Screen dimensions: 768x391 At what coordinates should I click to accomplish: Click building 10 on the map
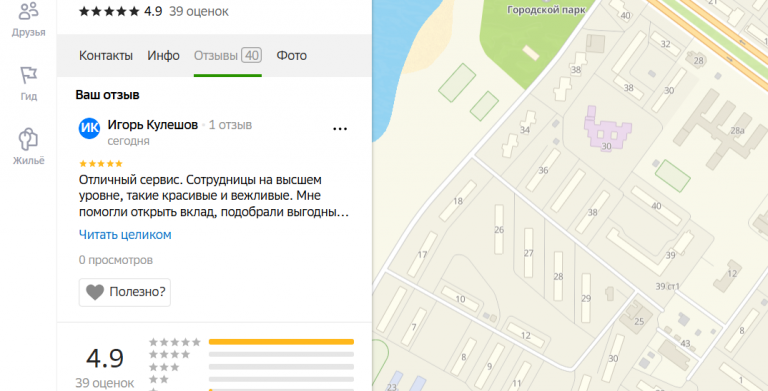coord(460,299)
